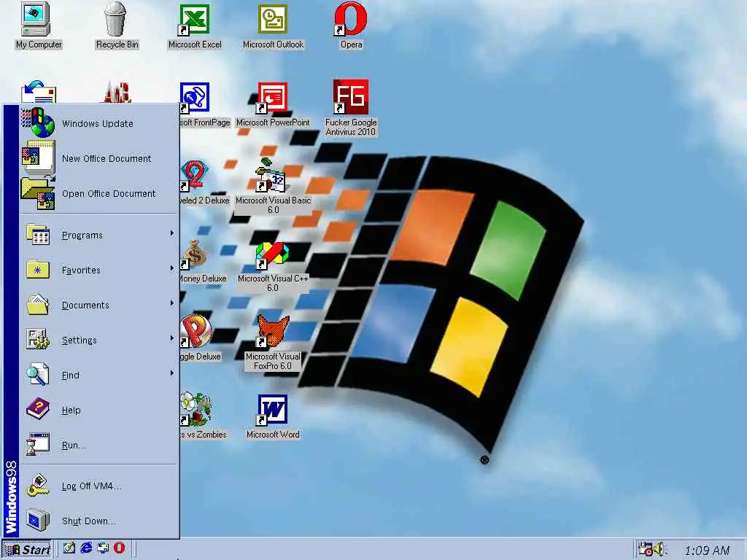Image resolution: width=747 pixels, height=560 pixels.
Task: Launch Internet Explorer from the quick launch bar
Action: pos(86,548)
